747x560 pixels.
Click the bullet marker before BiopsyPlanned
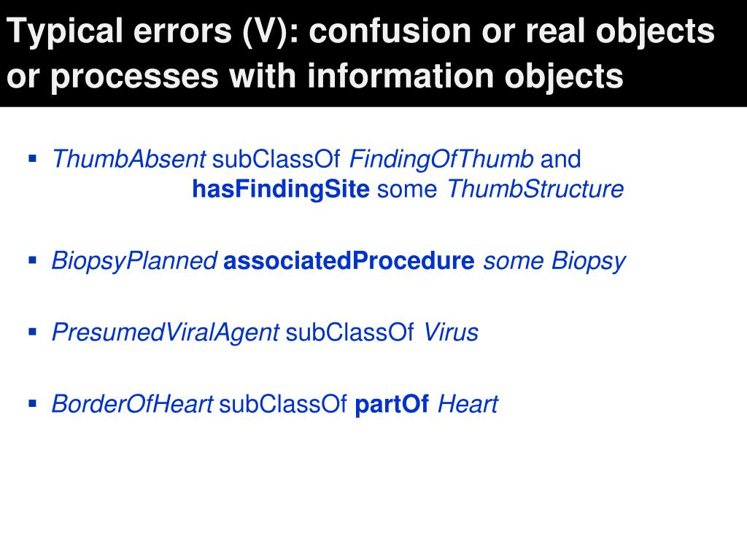click(x=32, y=260)
